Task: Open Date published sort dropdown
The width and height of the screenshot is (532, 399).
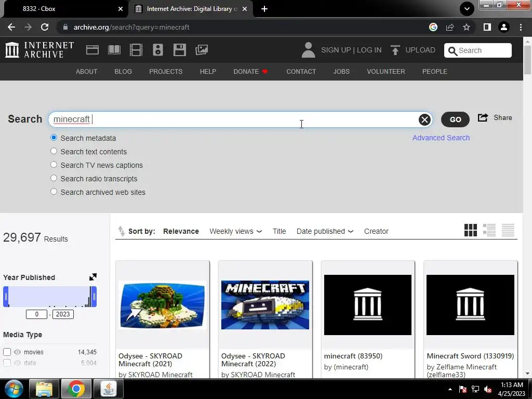Action: coord(325,231)
